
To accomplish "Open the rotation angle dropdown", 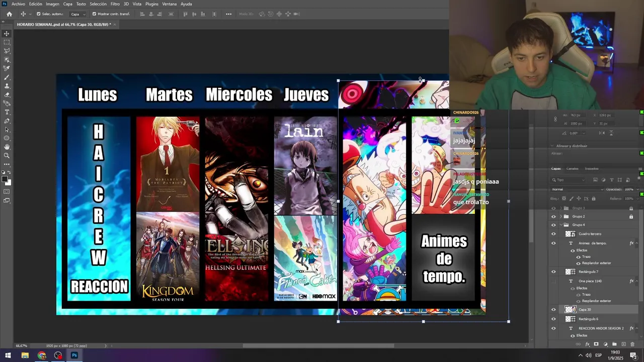I will coord(584,133).
